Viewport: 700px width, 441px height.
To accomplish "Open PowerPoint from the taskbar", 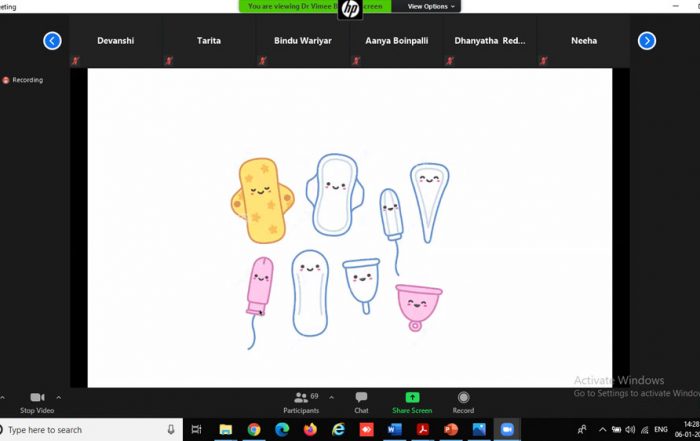I will tap(451, 429).
